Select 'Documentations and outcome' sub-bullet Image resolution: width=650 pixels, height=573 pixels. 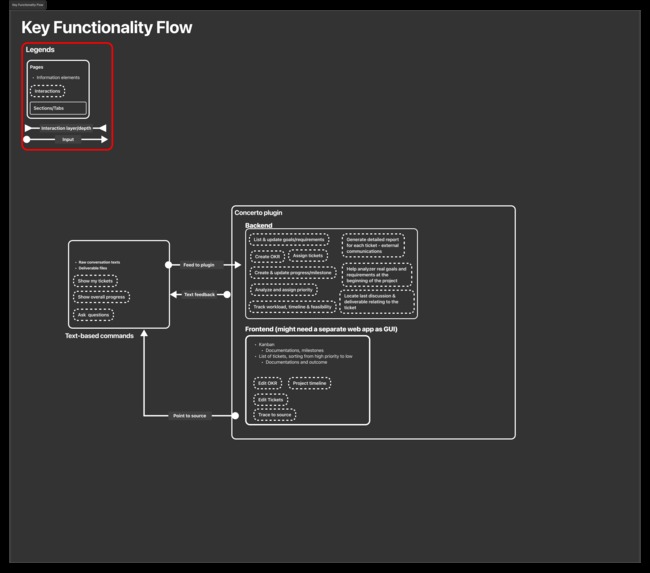(296, 362)
